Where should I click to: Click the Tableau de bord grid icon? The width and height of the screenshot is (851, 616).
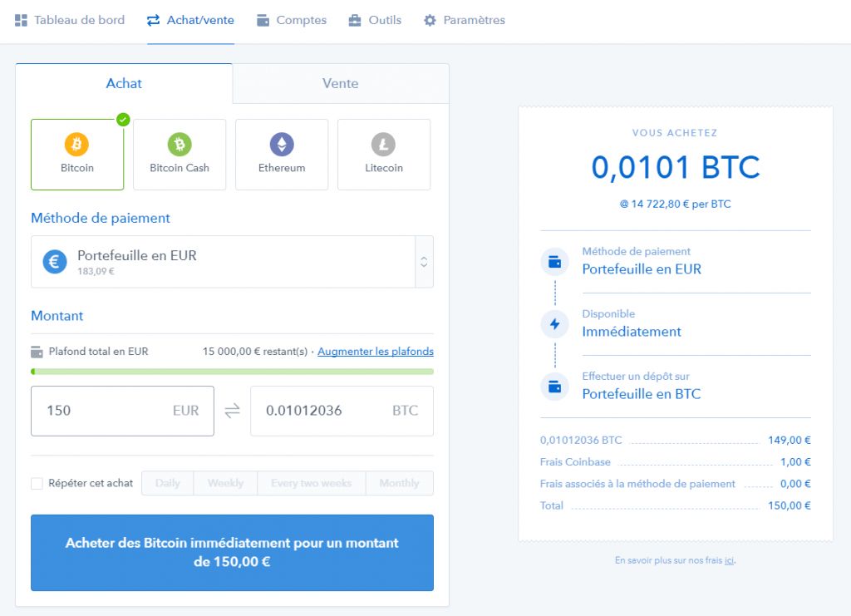[x=21, y=21]
